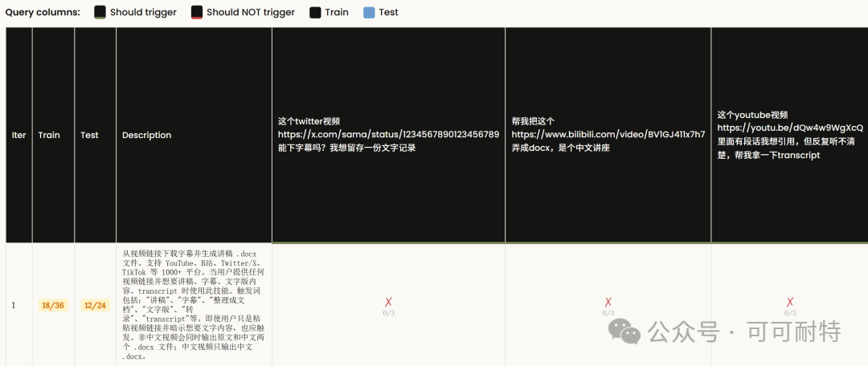Click the Should NOT trigger legend label

point(251,12)
